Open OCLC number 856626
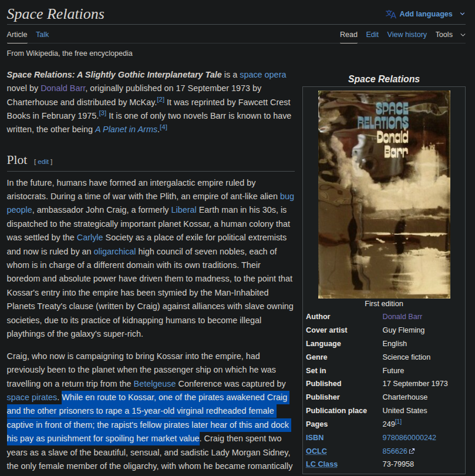 395,451
